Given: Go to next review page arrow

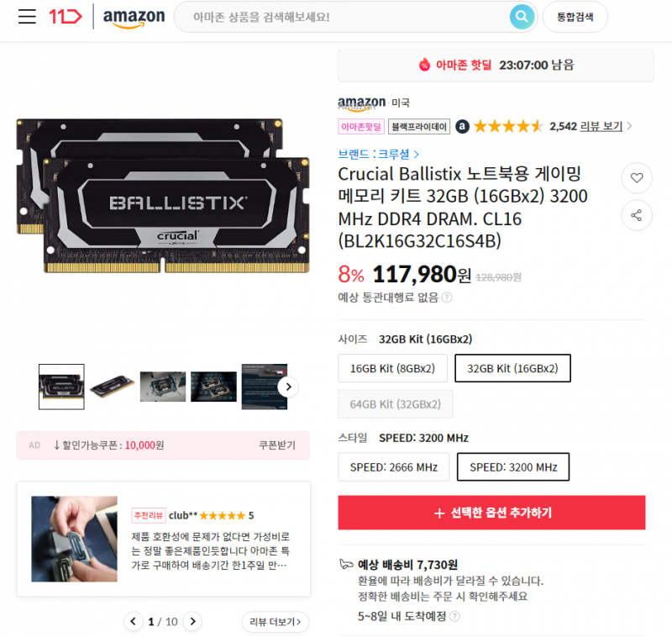Looking at the screenshot, I should pyautogui.click(x=192, y=621).
